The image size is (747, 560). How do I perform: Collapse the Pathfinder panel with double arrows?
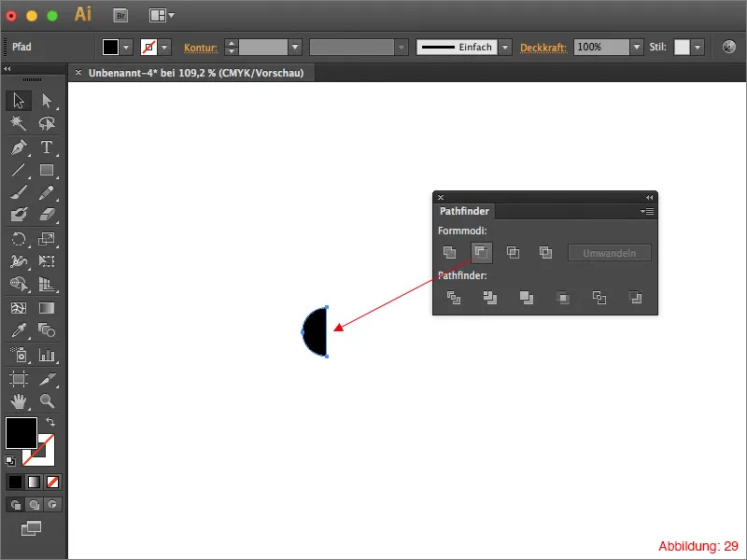tap(649, 197)
